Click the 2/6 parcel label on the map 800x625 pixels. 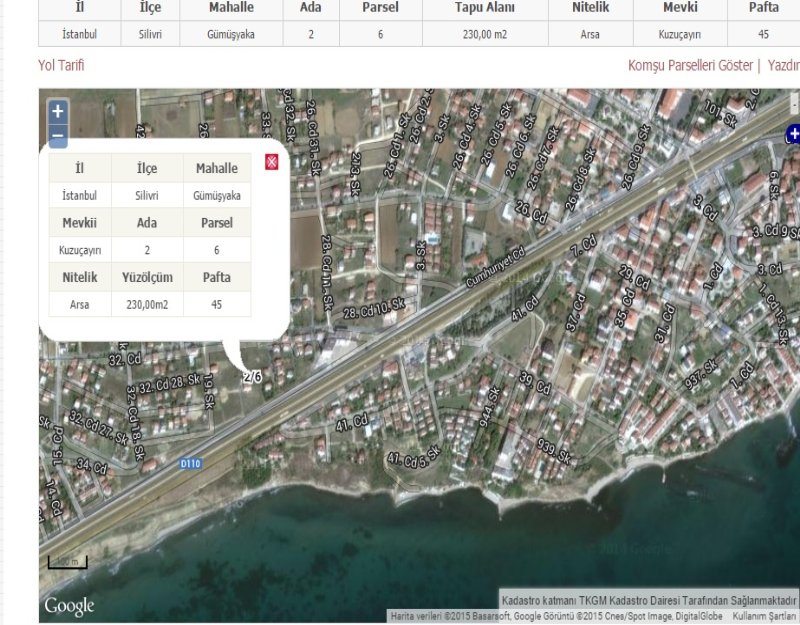pos(252,377)
